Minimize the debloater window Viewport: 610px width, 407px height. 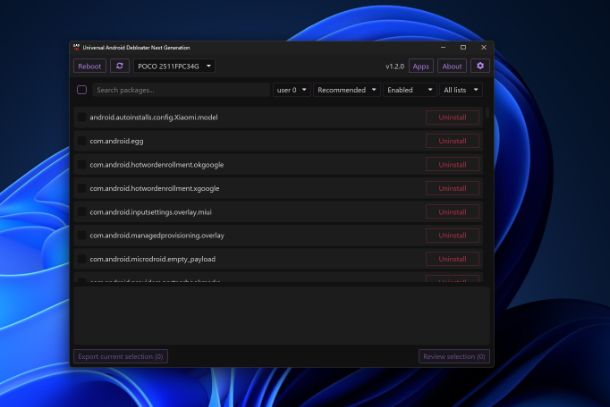443,47
